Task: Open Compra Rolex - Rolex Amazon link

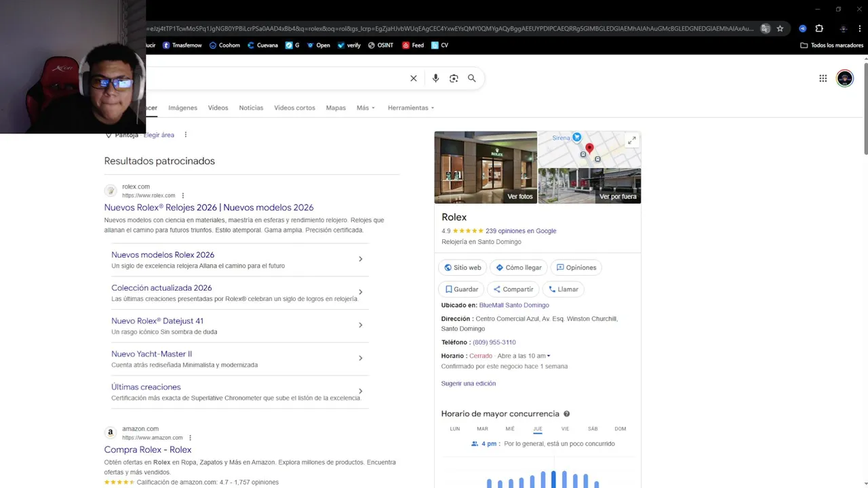Action: (148, 449)
